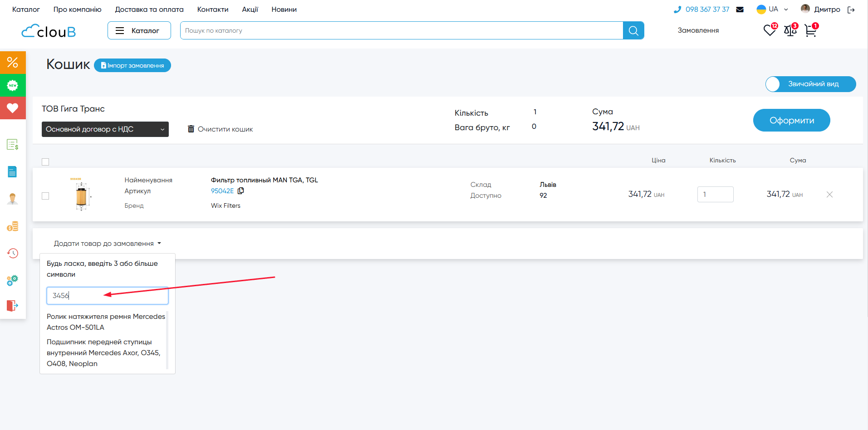
Task: Open the orange percent discounts sidebar icon
Action: point(13,62)
